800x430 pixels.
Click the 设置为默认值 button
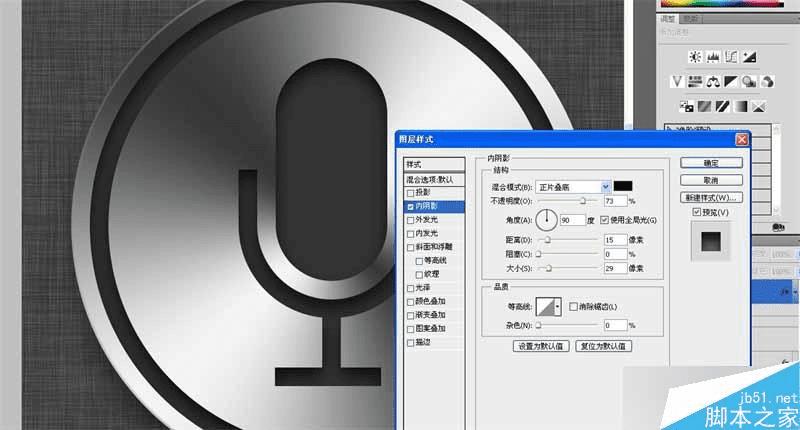541,346
